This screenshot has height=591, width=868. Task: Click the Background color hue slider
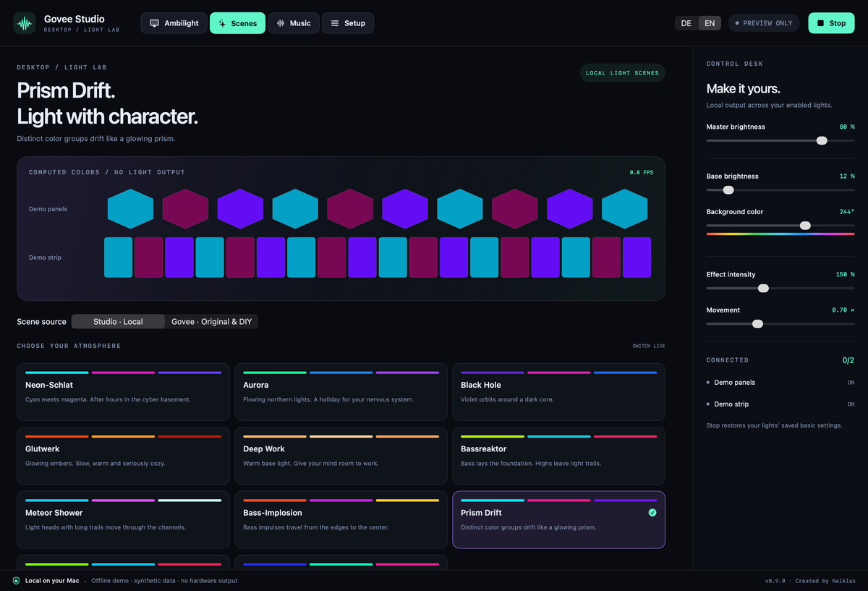click(x=780, y=226)
